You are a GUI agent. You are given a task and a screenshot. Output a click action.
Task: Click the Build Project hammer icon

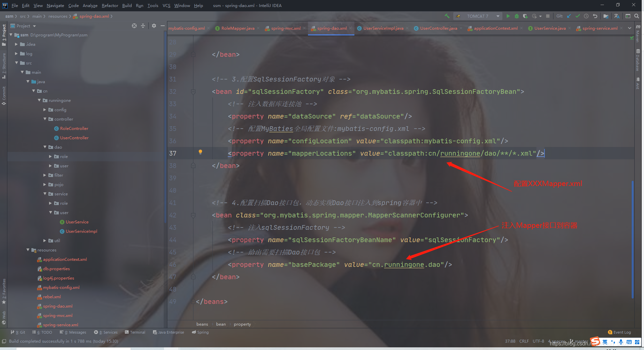coord(447,16)
